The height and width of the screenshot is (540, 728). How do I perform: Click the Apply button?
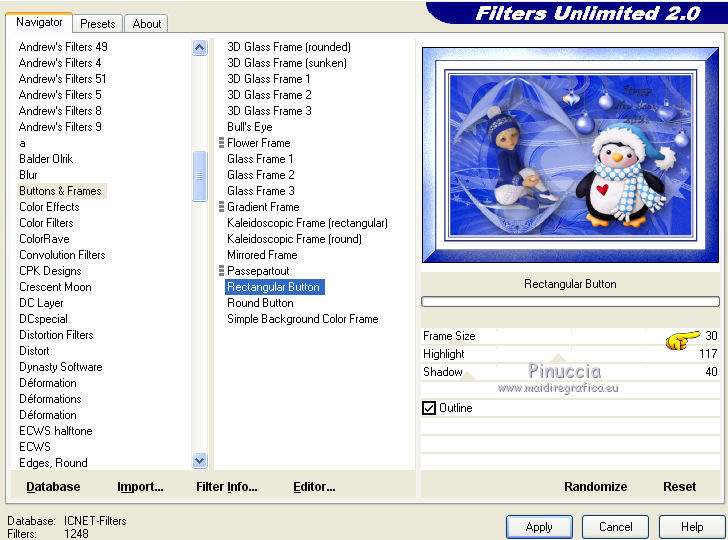539,527
